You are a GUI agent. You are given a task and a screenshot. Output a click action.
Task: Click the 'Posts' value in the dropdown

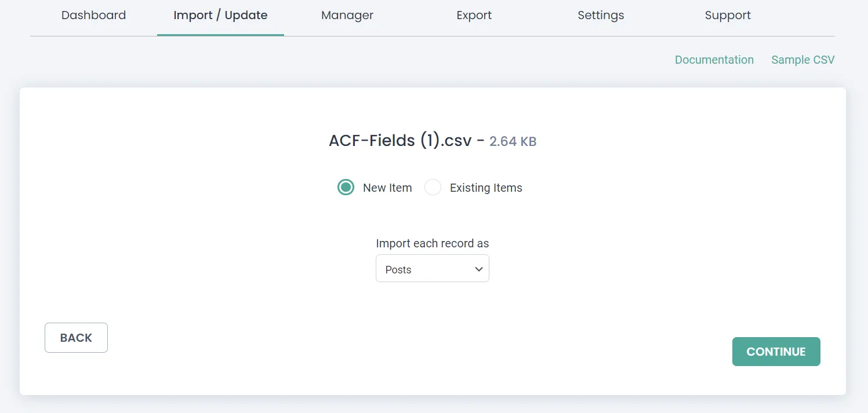pos(398,269)
